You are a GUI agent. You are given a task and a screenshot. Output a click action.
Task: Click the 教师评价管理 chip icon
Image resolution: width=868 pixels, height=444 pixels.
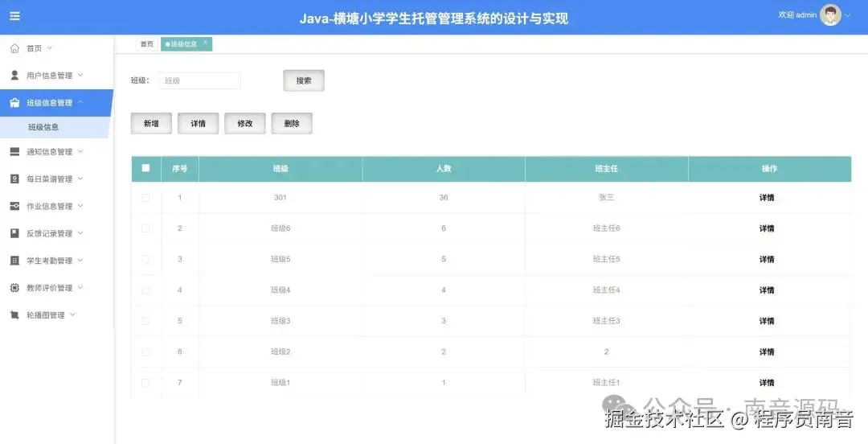click(x=15, y=288)
